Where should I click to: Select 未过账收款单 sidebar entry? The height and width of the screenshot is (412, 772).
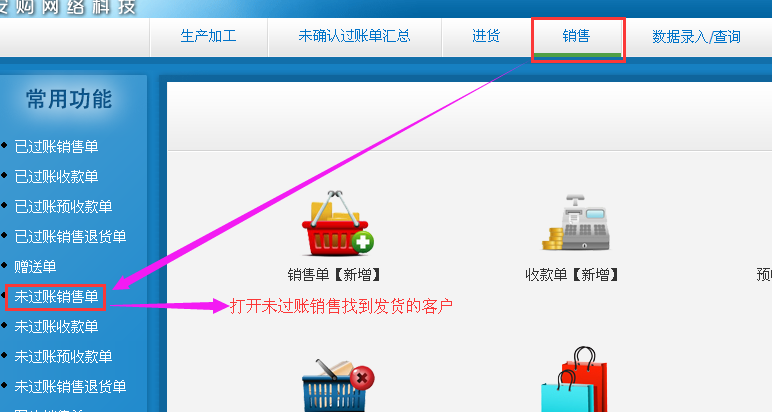click(57, 327)
